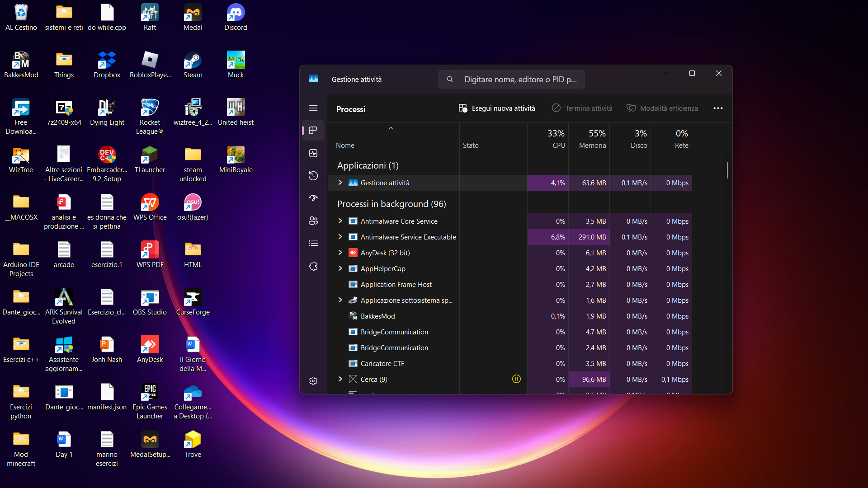Select Processes sidebar icon
Viewport: 868px width, 488px height.
coord(313,131)
